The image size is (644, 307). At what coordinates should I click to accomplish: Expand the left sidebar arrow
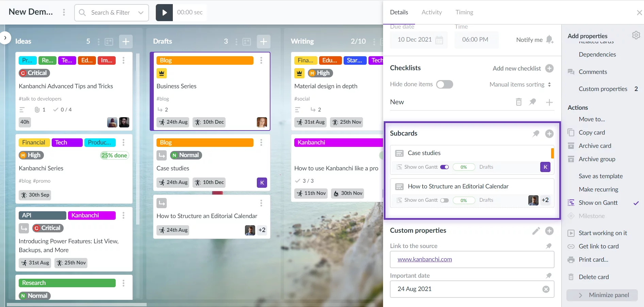(x=5, y=38)
